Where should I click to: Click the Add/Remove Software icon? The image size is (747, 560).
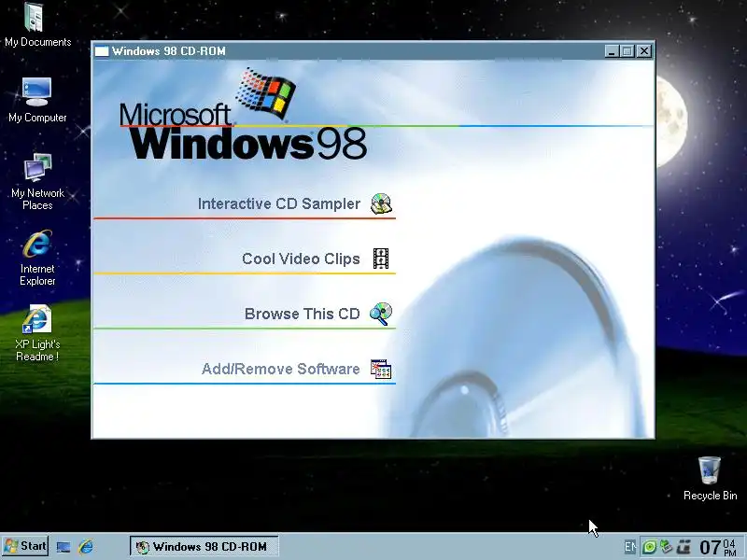click(x=381, y=369)
